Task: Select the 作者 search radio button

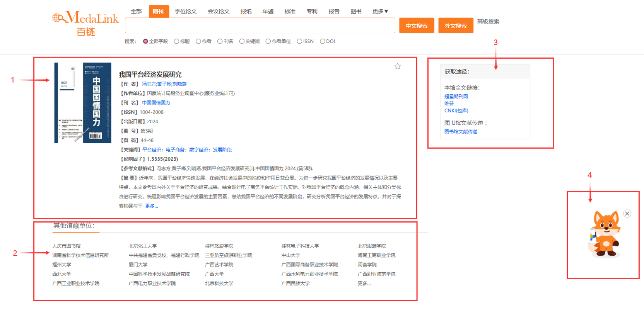Action: pyautogui.click(x=198, y=41)
